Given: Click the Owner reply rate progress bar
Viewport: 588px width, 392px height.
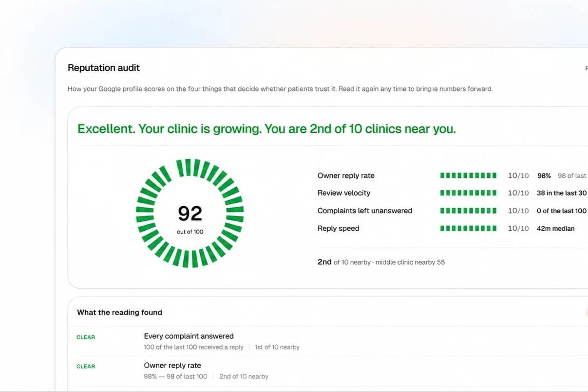Looking at the screenshot, I should click(x=468, y=176).
